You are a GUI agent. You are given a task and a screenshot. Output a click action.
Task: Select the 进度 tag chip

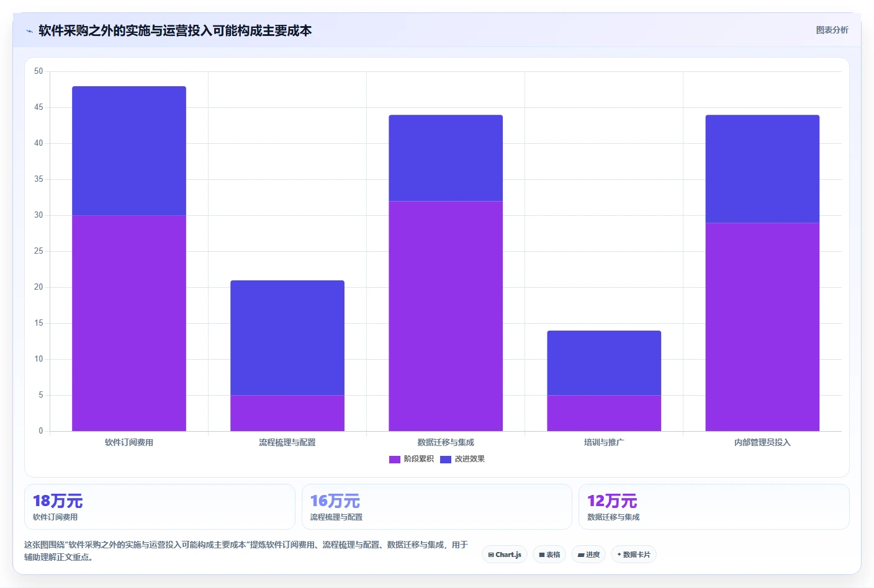tap(588, 555)
